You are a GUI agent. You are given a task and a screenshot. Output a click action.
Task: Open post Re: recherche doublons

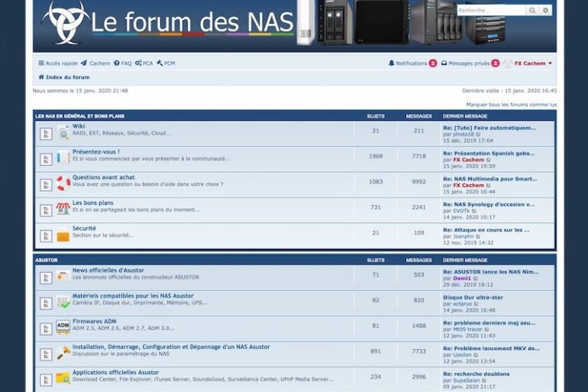(x=477, y=374)
